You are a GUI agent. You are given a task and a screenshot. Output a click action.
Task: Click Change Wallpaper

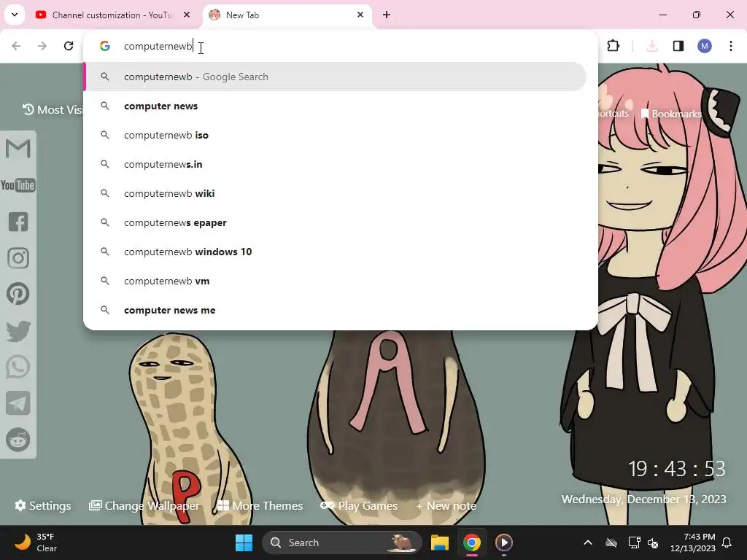[x=144, y=506]
